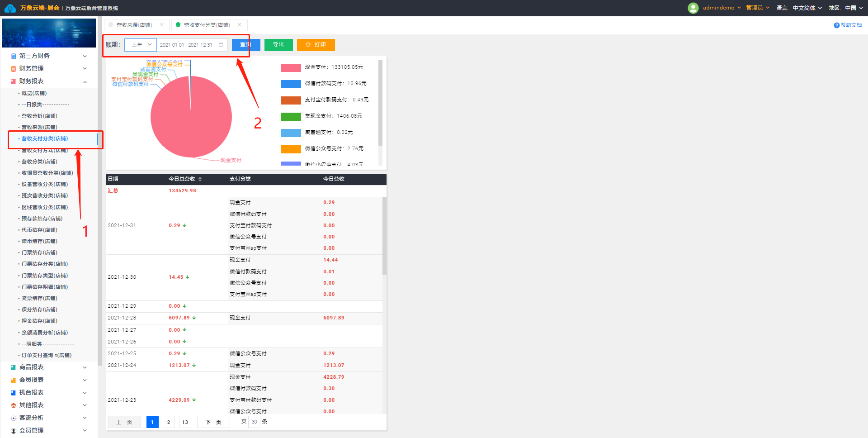Click the 会员报表 menu icon
868x438 pixels.
[x=14, y=380]
